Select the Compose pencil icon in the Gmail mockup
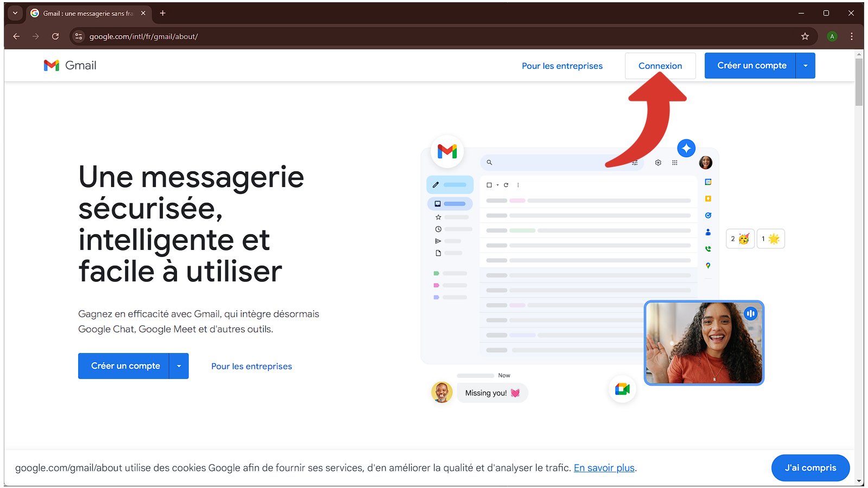868x488 pixels. click(436, 184)
